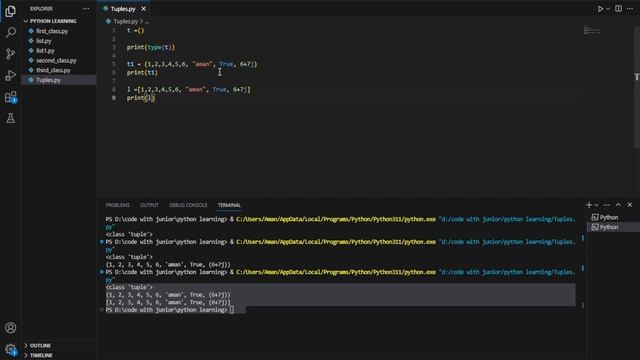This screenshot has width=640, height=360.
Task: Select first Python terminal instance
Action: coord(613,218)
